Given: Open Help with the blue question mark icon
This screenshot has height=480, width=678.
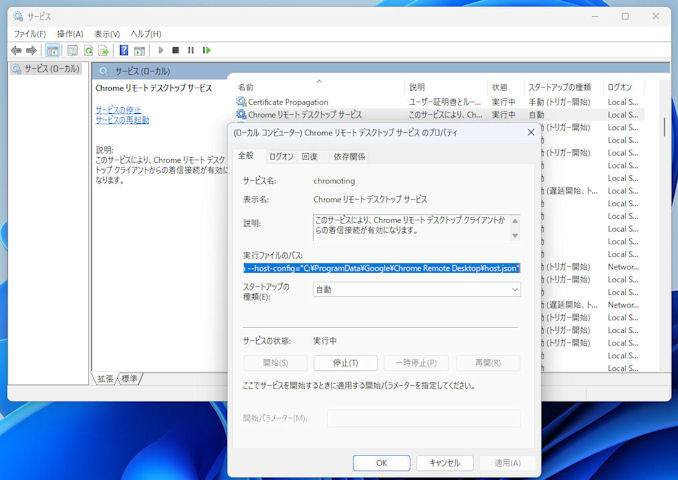Looking at the screenshot, I should [x=124, y=51].
